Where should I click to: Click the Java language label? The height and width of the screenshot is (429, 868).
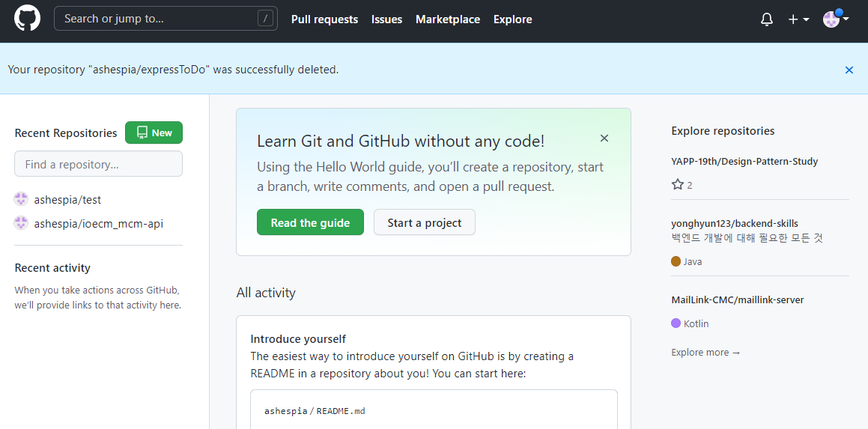pyautogui.click(x=693, y=262)
